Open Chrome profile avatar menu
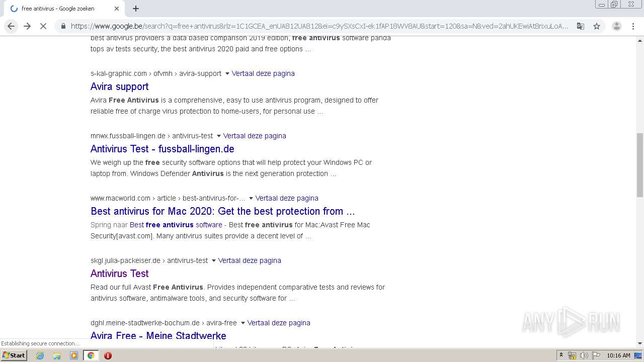Viewport: 644px width, 362px height. pyautogui.click(x=616, y=26)
